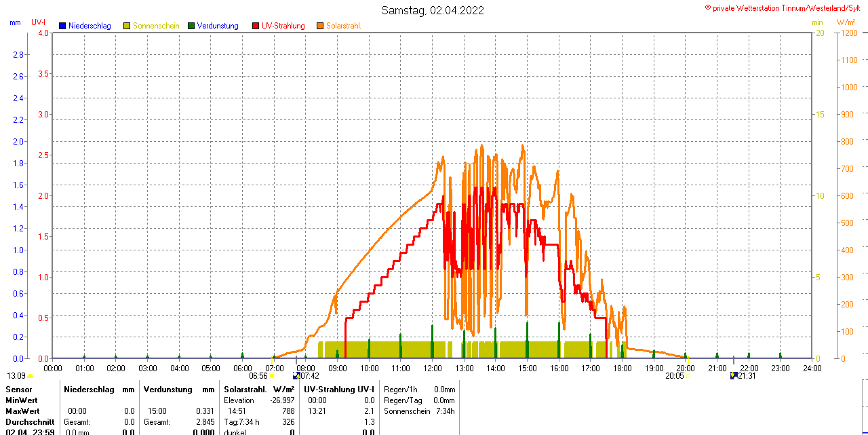Select the Niederschlag legend label

pyautogui.click(x=90, y=26)
